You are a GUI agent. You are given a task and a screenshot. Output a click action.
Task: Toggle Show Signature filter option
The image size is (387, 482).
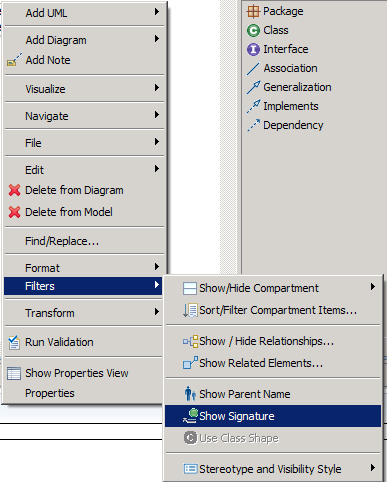pos(273,416)
